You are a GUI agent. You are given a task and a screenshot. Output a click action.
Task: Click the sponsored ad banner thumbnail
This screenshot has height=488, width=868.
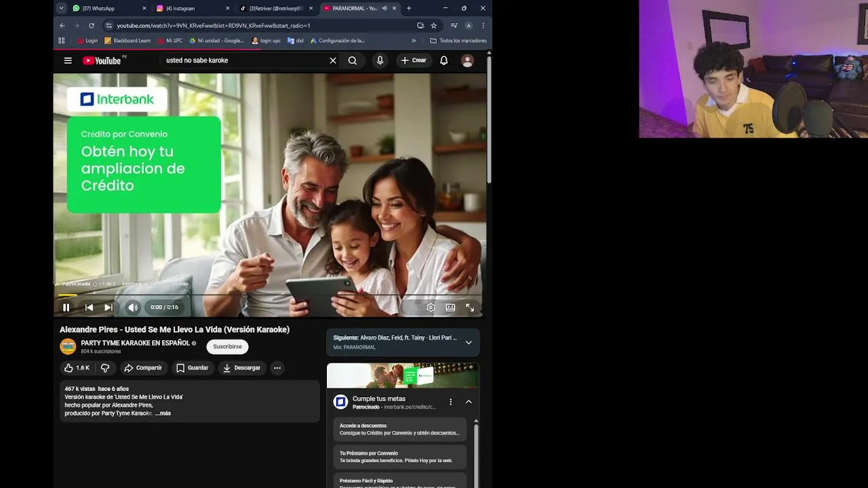click(x=403, y=375)
